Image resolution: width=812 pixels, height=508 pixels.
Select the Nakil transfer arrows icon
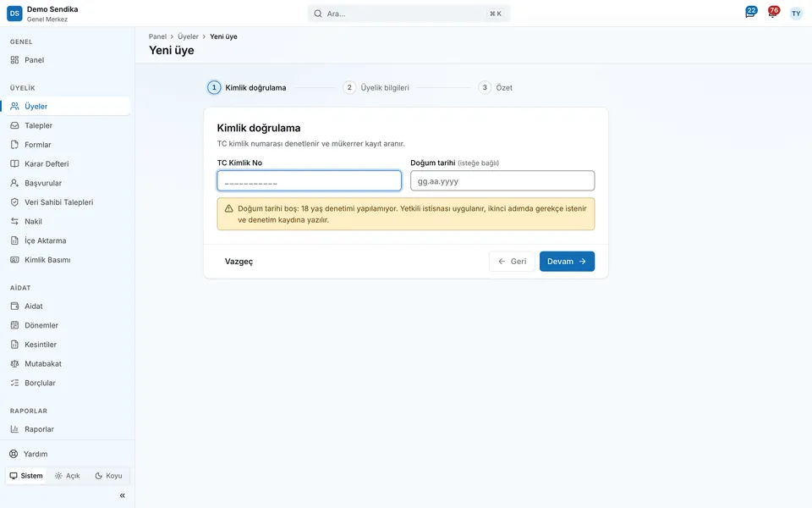point(14,221)
